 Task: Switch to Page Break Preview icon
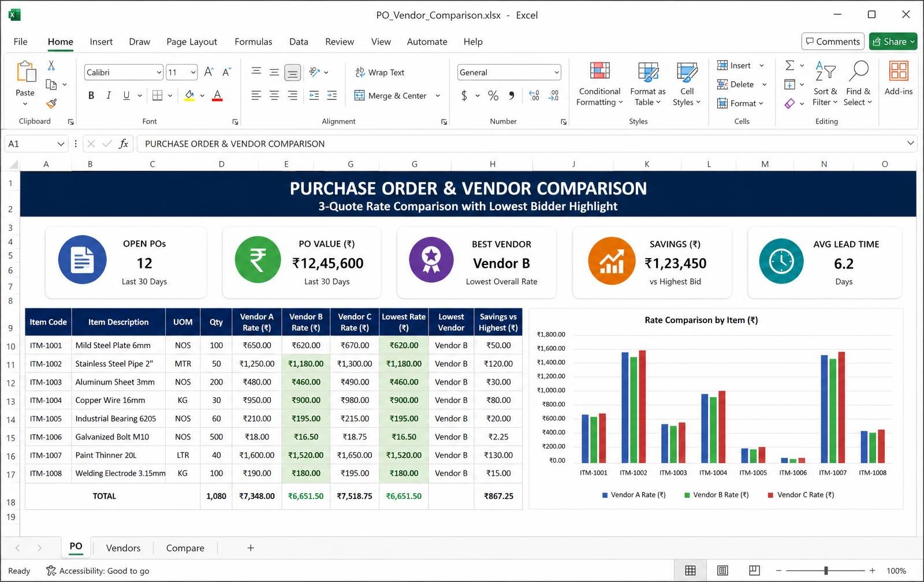coord(754,570)
